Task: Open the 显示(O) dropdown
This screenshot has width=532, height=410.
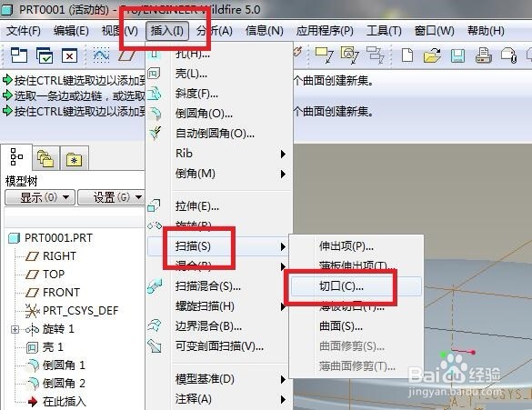Action: click(40, 197)
